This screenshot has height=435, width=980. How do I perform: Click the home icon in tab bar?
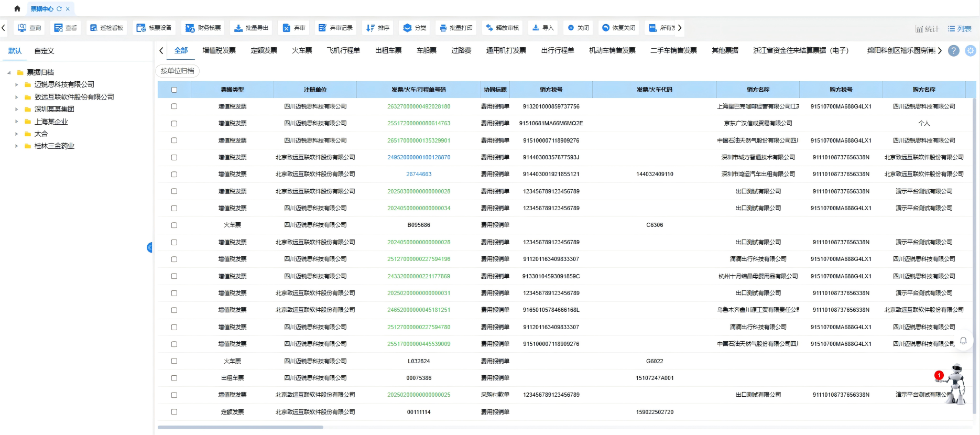[17, 8]
